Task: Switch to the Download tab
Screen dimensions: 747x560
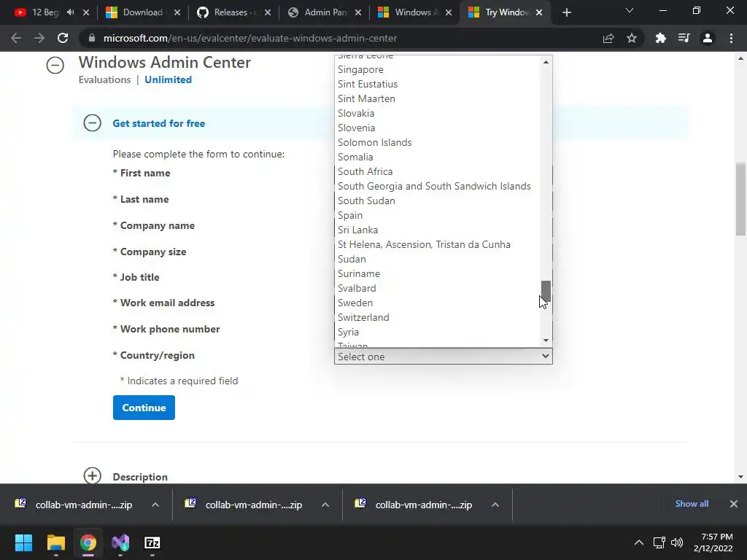Action: [x=142, y=12]
